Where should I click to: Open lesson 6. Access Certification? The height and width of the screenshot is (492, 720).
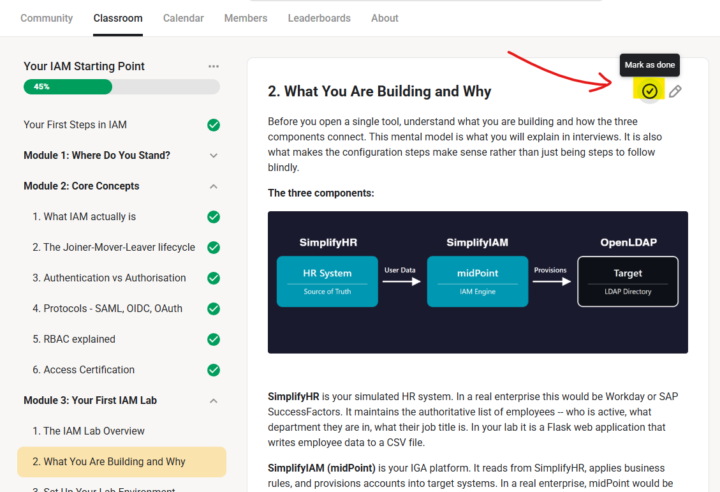(x=84, y=370)
